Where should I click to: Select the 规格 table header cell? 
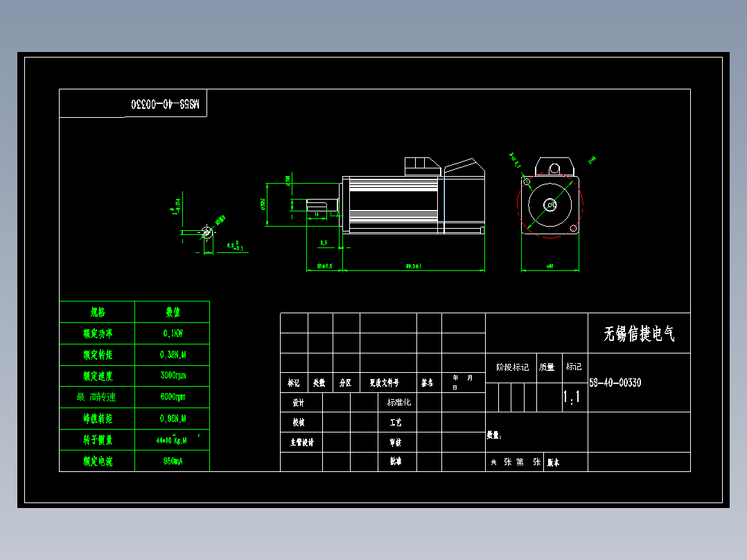tap(97, 313)
